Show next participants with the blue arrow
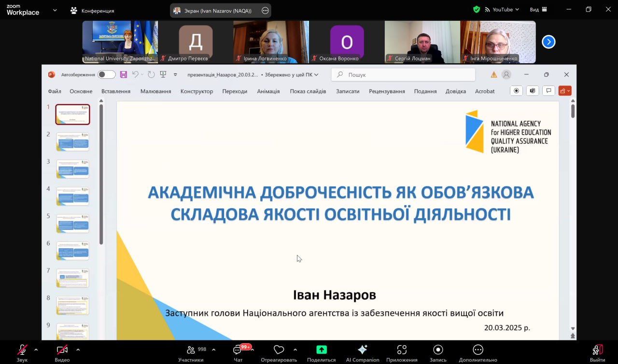 (548, 42)
